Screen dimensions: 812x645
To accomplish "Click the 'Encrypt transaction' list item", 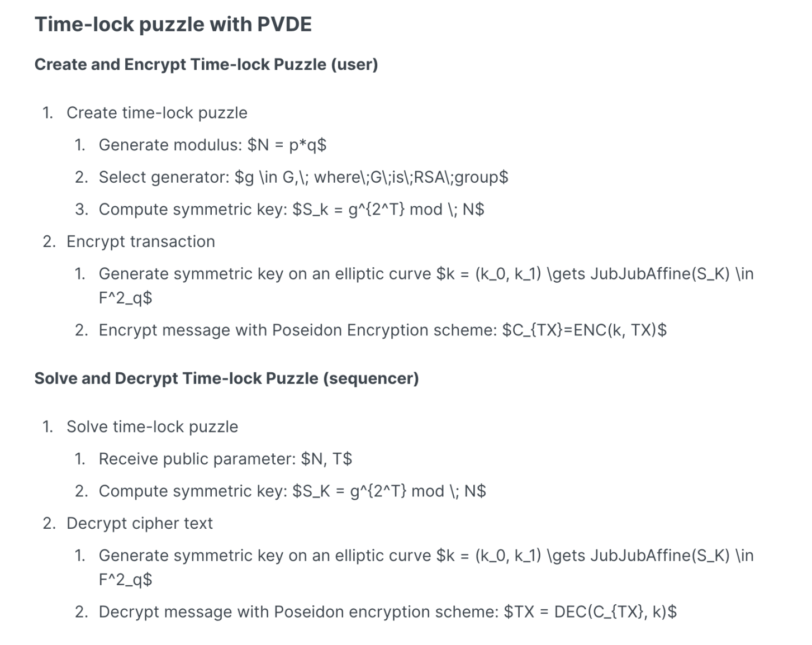I will pos(140,241).
